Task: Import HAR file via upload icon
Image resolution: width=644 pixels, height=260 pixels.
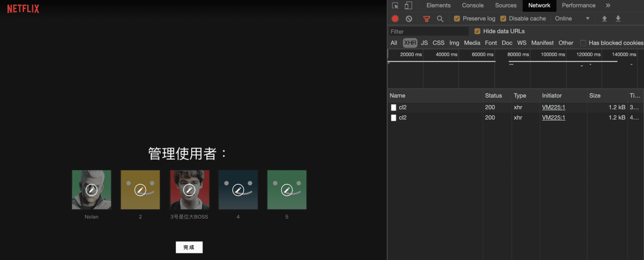Action: pos(604,18)
